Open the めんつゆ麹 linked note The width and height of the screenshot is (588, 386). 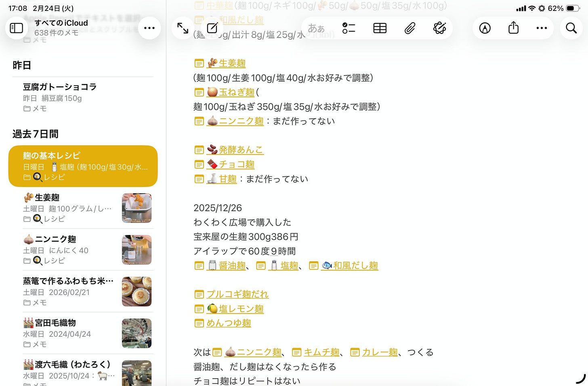point(229,323)
